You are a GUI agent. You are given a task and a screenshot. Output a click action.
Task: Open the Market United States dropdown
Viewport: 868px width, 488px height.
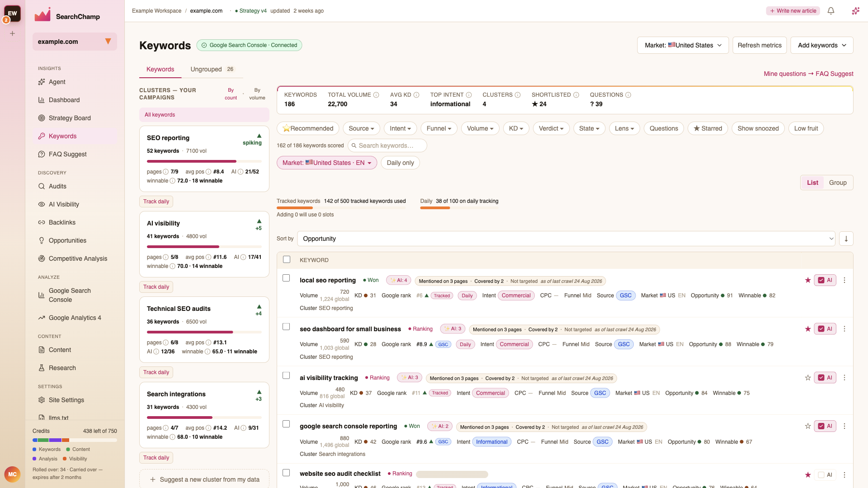coord(683,45)
